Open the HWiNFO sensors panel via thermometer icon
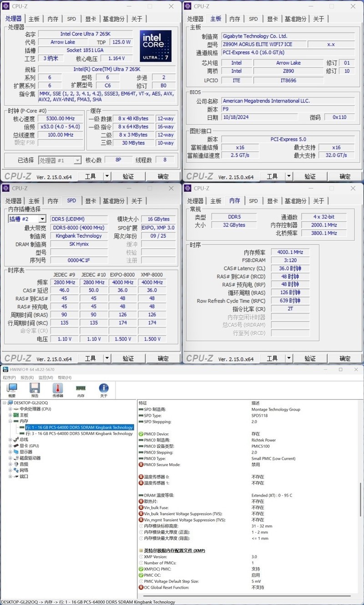 57,390
